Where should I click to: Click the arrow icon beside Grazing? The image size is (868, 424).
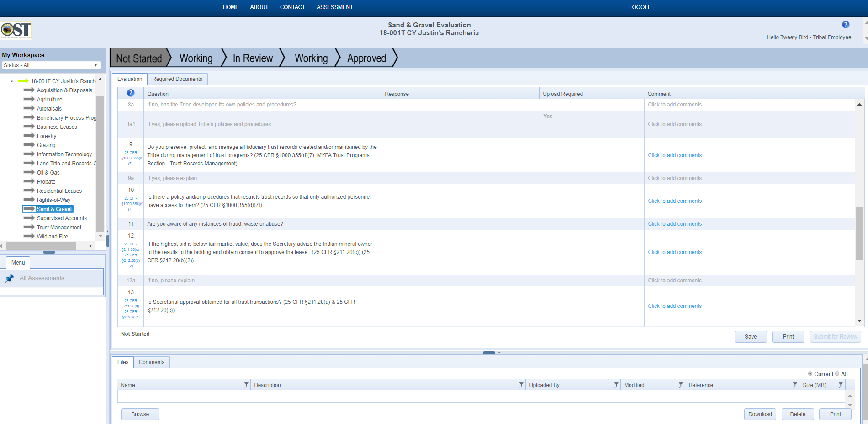tap(29, 145)
